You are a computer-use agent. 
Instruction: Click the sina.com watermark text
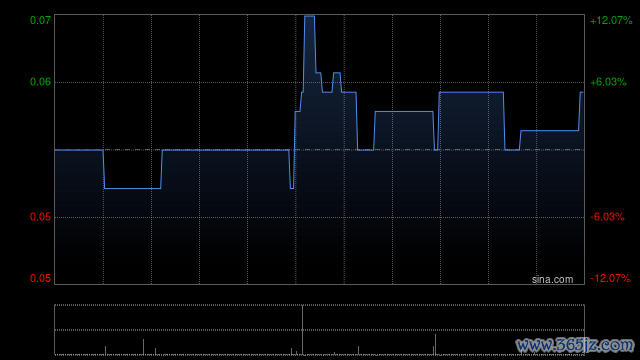[552, 280]
